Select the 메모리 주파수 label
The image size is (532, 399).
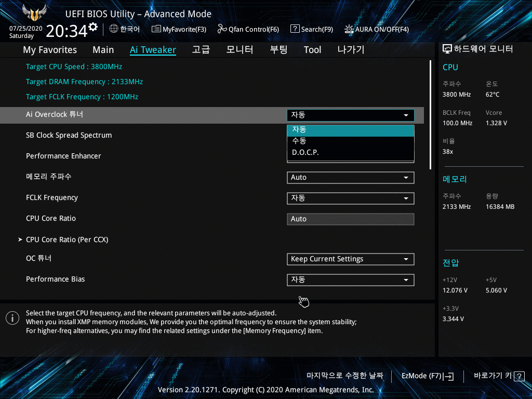48,177
